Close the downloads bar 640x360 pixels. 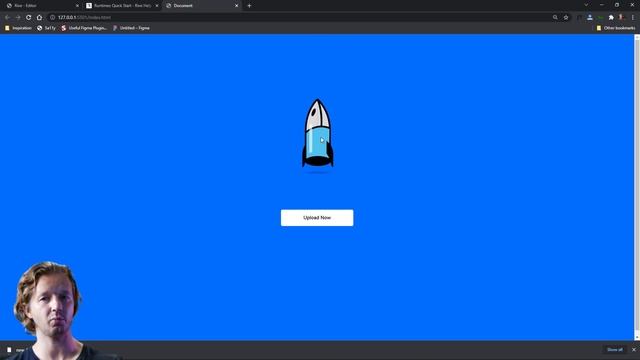pos(634,350)
